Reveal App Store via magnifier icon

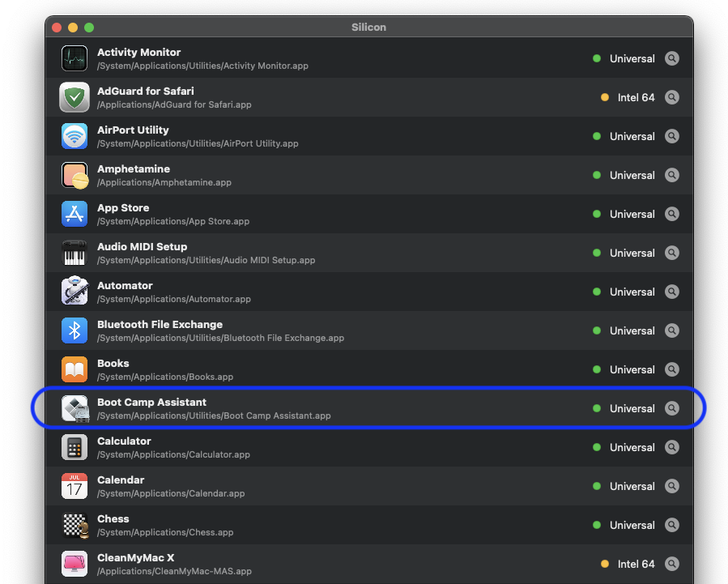pyautogui.click(x=672, y=214)
